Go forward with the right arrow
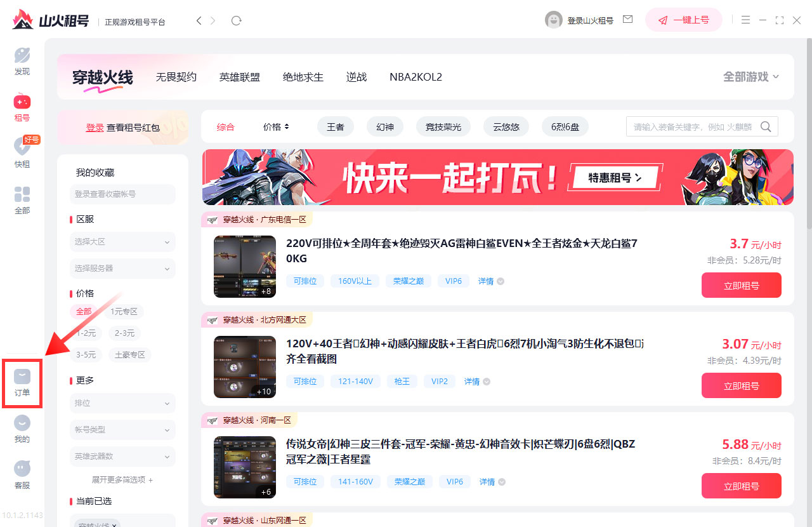812x527 pixels. (x=213, y=20)
